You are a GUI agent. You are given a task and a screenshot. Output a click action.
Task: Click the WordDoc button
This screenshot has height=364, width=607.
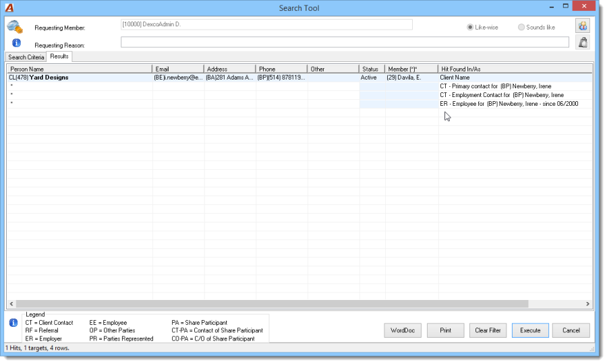[x=403, y=330]
